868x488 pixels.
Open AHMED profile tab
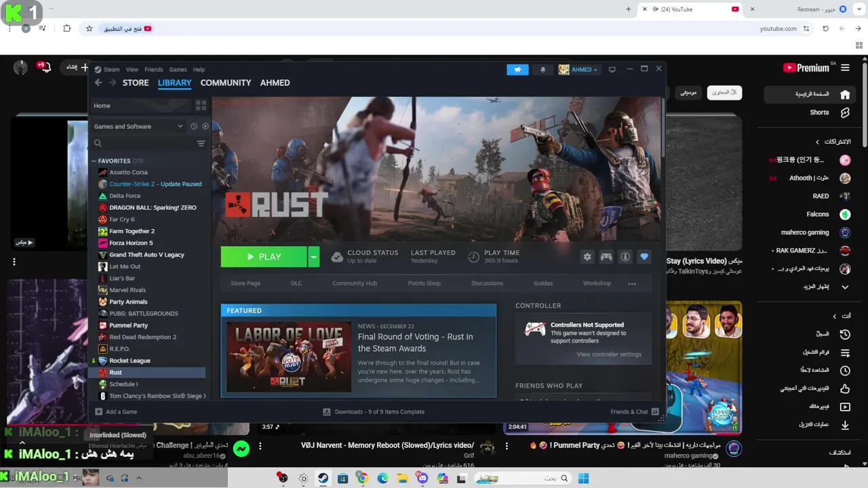tap(275, 83)
